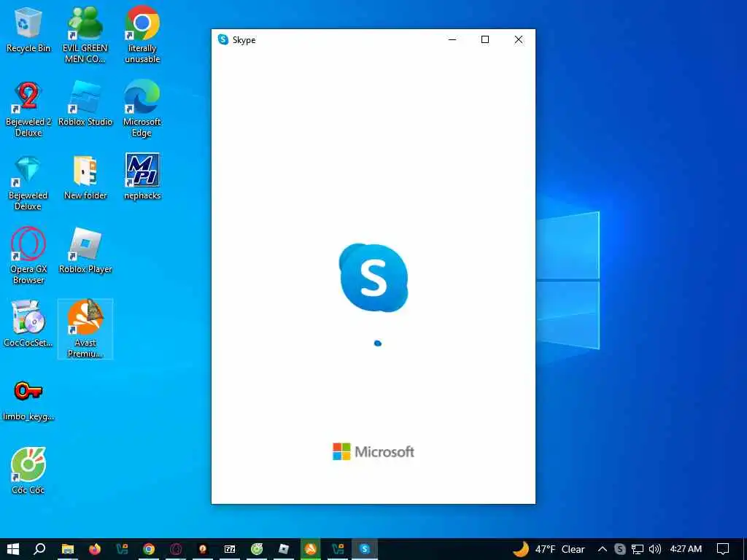
Task: Open Roblox Studio desktop shortcut
Action: [85, 104]
